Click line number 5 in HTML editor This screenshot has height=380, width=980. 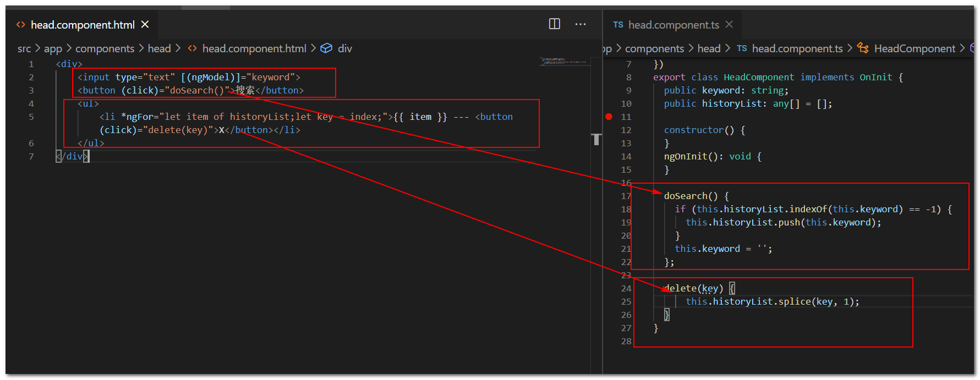click(31, 117)
